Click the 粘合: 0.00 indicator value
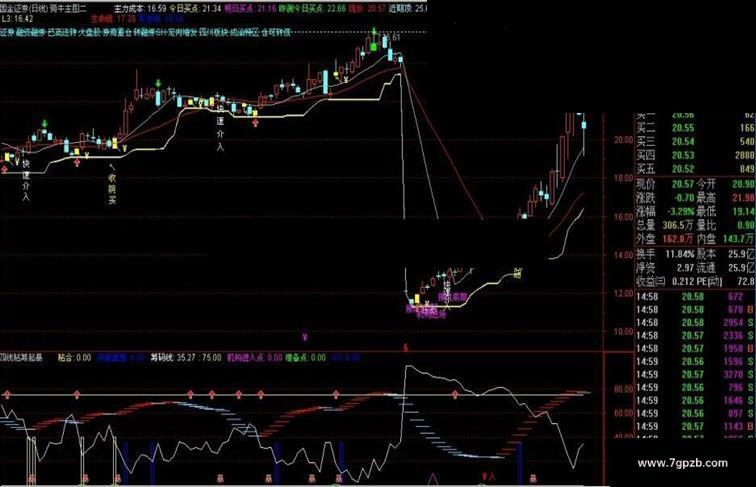Screen dimensions: 756x487 tap(74, 358)
